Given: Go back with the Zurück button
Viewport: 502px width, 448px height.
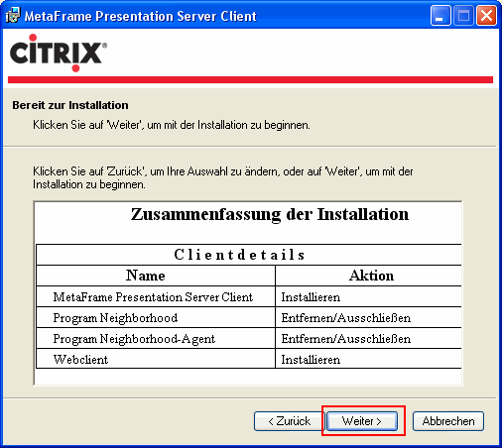Looking at the screenshot, I should (x=289, y=421).
